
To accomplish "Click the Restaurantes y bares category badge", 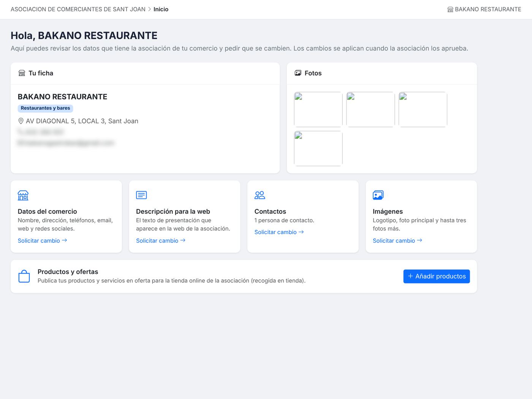I will (x=45, y=108).
